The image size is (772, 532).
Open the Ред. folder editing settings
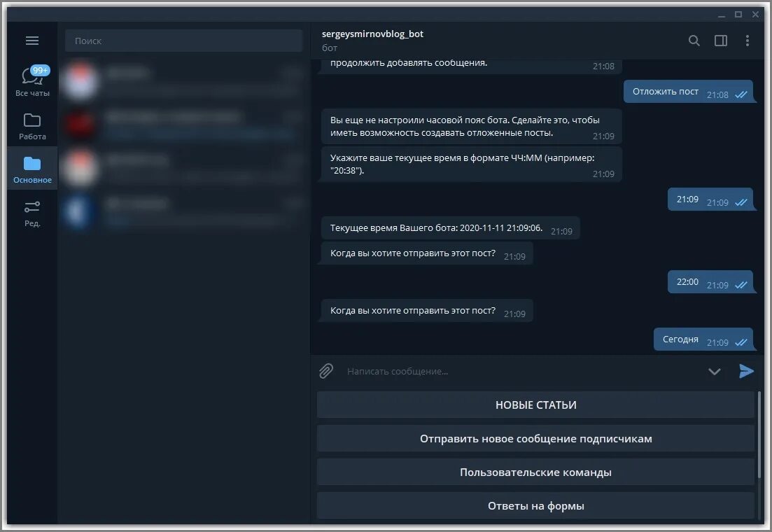point(32,213)
